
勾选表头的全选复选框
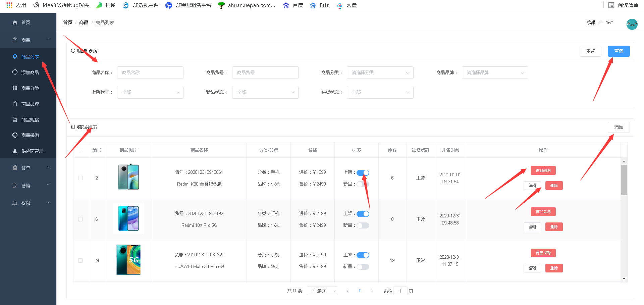point(80,150)
